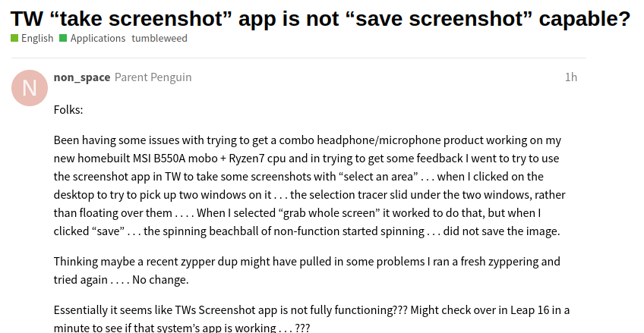Image resolution: width=644 pixels, height=333 pixels.
Task: Open the English category link
Action: [37, 38]
